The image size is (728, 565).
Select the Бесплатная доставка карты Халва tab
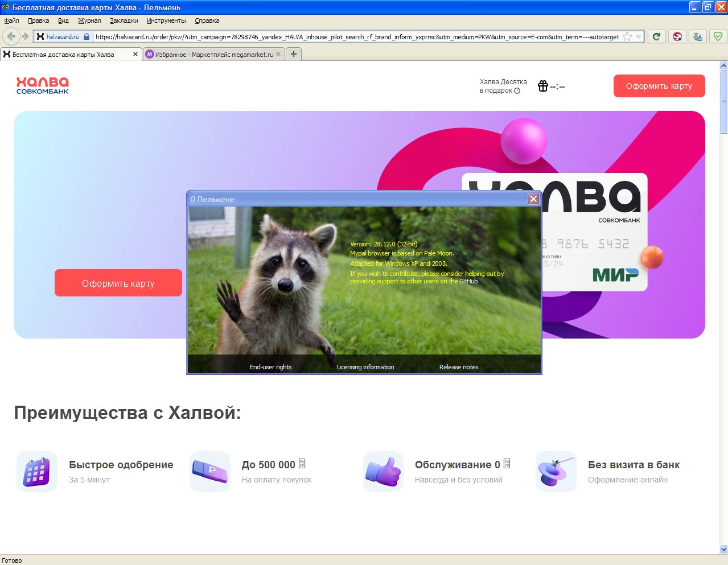pos(71,55)
